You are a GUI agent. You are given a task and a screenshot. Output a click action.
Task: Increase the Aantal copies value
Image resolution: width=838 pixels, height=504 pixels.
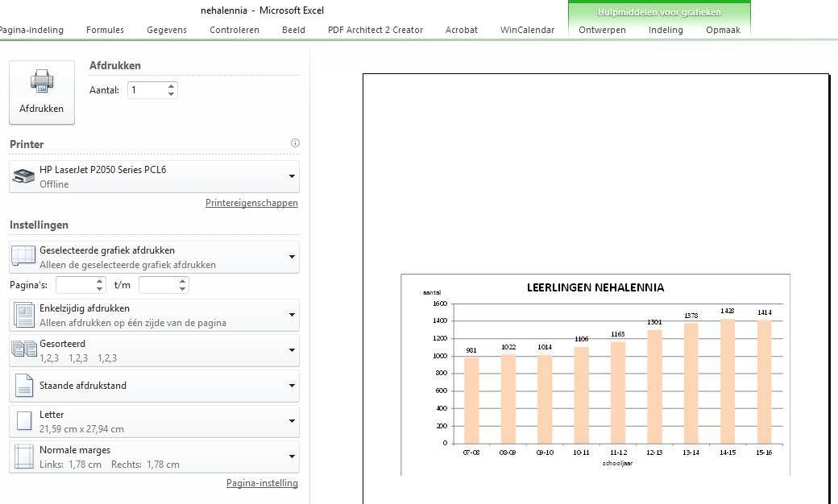click(x=171, y=86)
